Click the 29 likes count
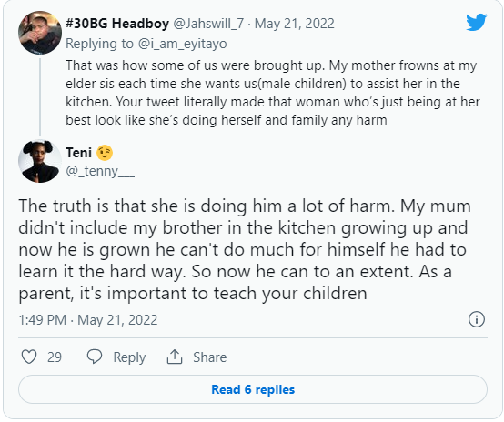This screenshot has height=422, width=504. click(55, 357)
